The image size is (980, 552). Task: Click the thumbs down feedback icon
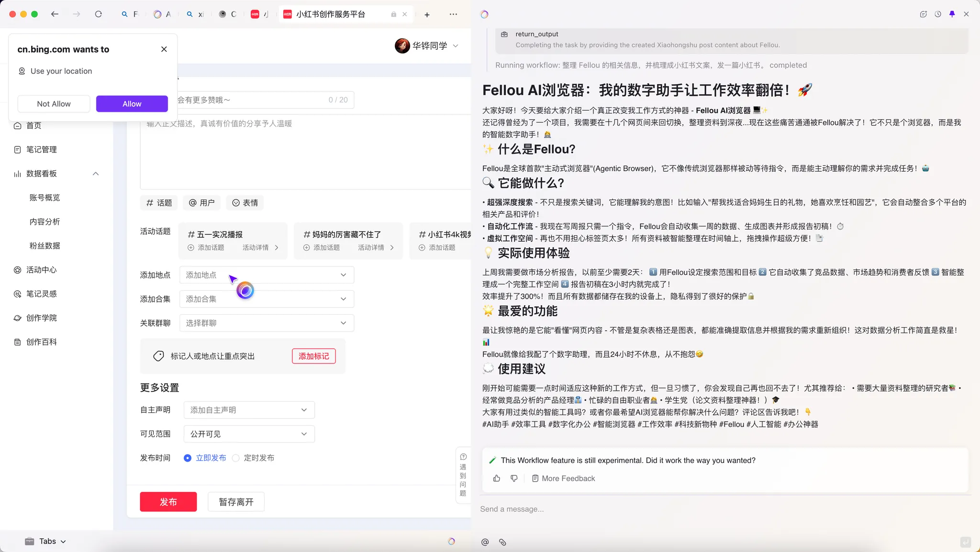click(514, 478)
